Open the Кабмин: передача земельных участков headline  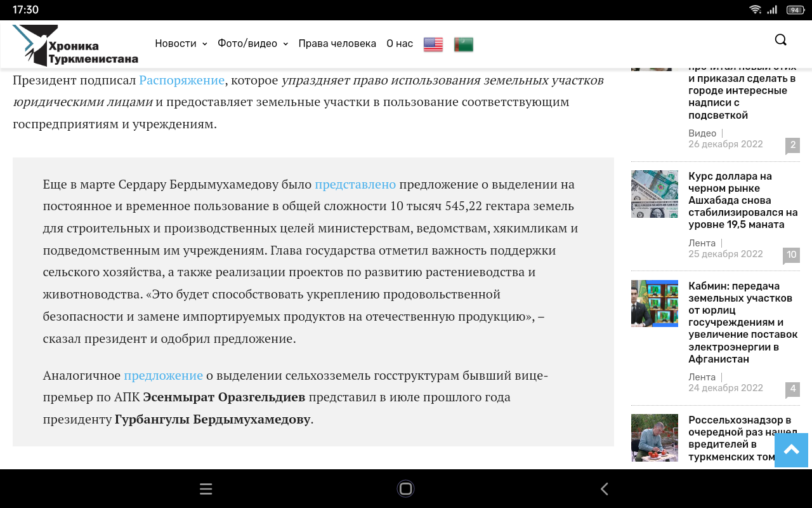tap(743, 323)
